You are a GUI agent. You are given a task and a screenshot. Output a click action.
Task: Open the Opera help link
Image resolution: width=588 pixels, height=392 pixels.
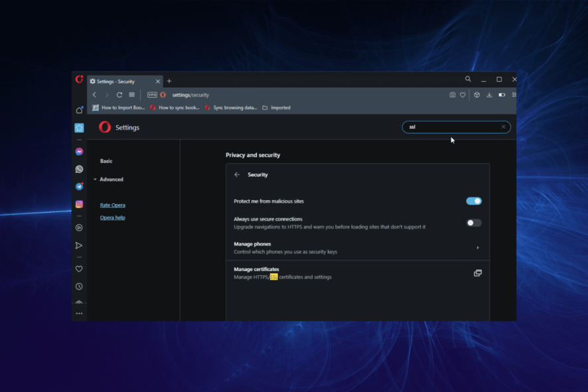point(113,218)
